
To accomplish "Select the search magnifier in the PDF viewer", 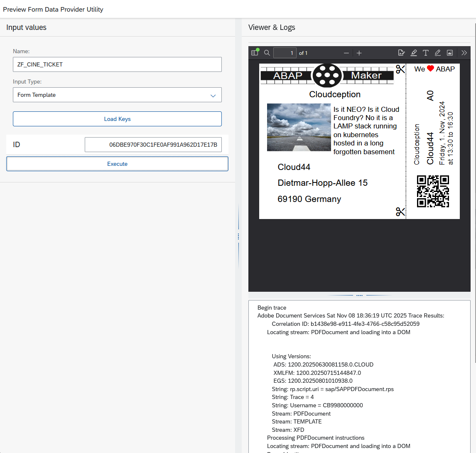I will 267,53.
